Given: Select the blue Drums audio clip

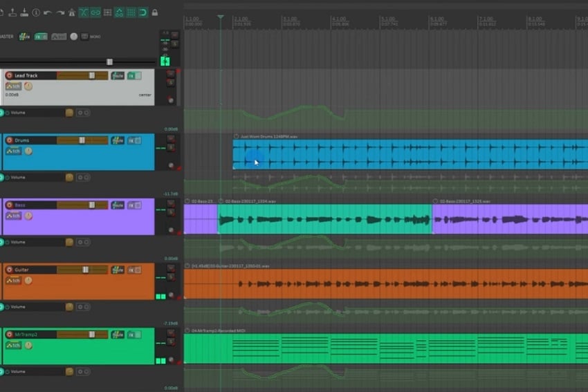Looking at the screenshot, I should click(410, 154).
